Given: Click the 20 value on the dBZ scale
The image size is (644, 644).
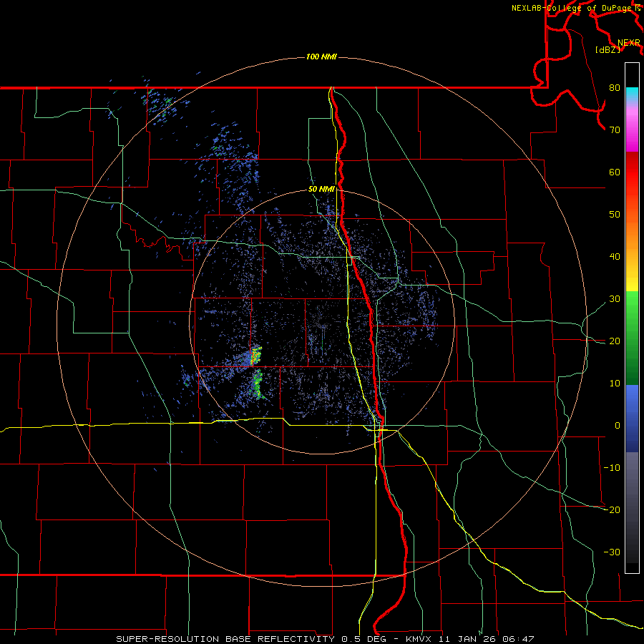Looking at the screenshot, I should 615,341.
